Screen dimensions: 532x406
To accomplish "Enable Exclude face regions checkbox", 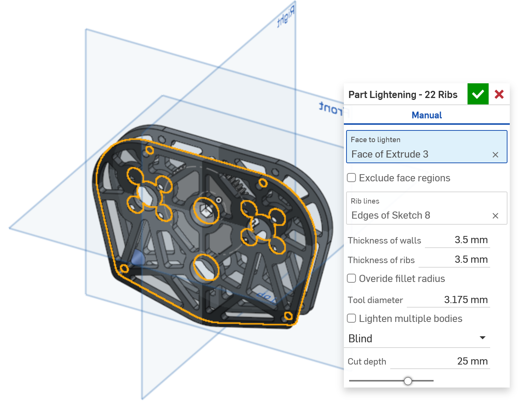I will (351, 178).
